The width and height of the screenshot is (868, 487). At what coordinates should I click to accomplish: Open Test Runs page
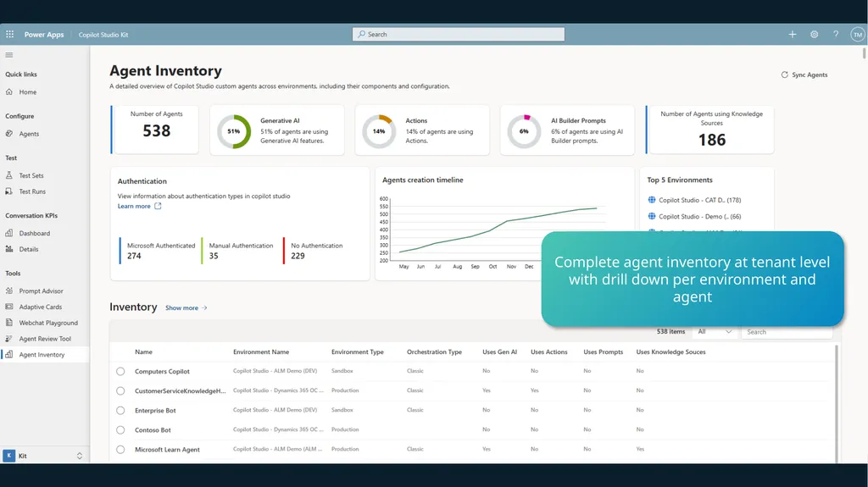click(x=32, y=191)
